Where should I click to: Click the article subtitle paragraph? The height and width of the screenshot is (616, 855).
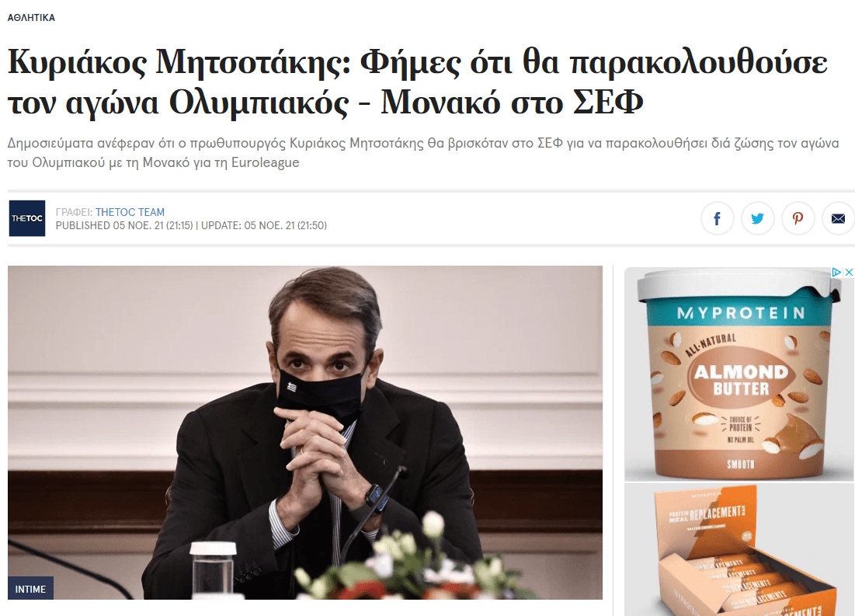tap(423, 153)
